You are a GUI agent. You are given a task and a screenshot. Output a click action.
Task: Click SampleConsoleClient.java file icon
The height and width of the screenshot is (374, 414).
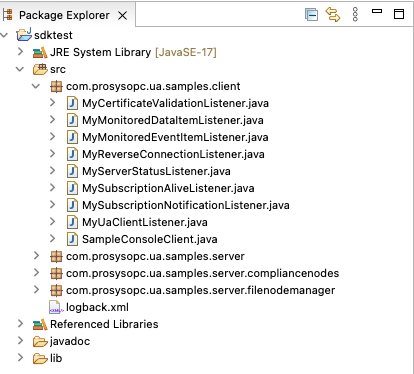72,239
